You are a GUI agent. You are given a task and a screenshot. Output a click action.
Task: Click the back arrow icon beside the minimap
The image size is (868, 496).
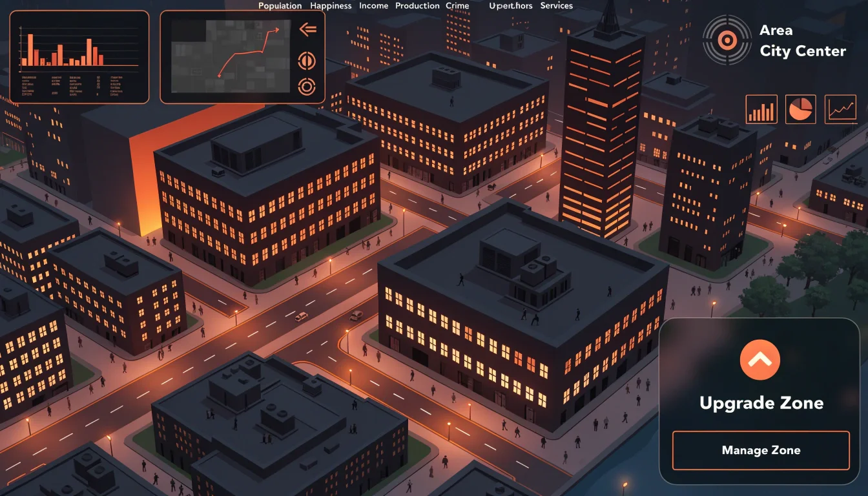pyautogui.click(x=308, y=30)
